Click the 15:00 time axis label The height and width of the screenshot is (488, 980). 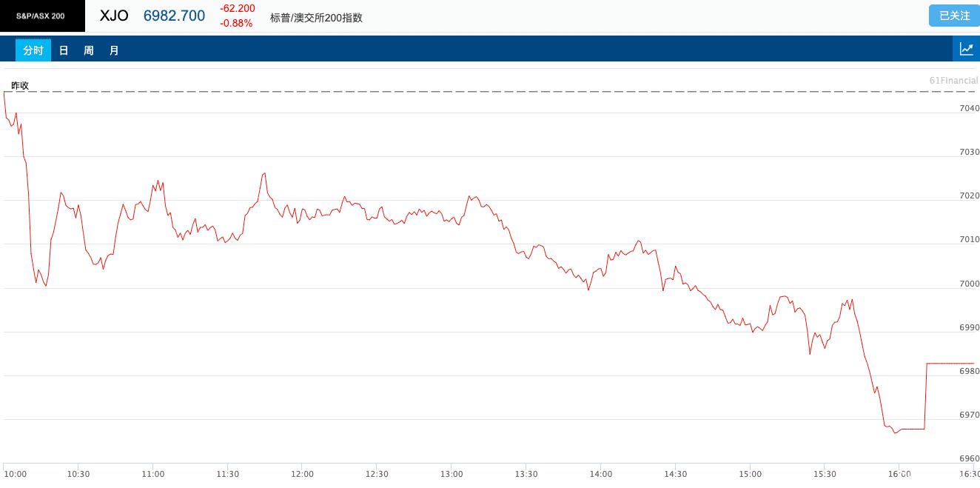tap(751, 474)
